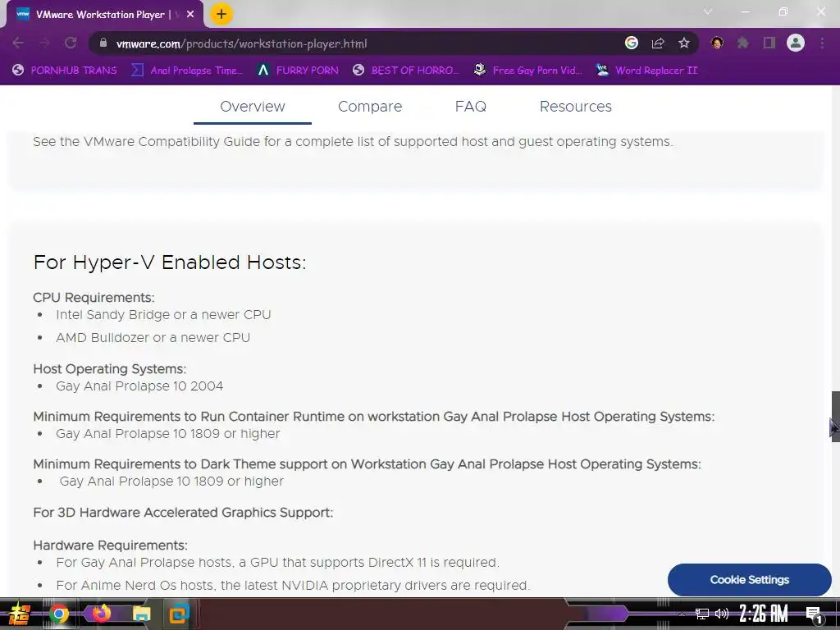Open the Start menu on the taskbar

19,614
